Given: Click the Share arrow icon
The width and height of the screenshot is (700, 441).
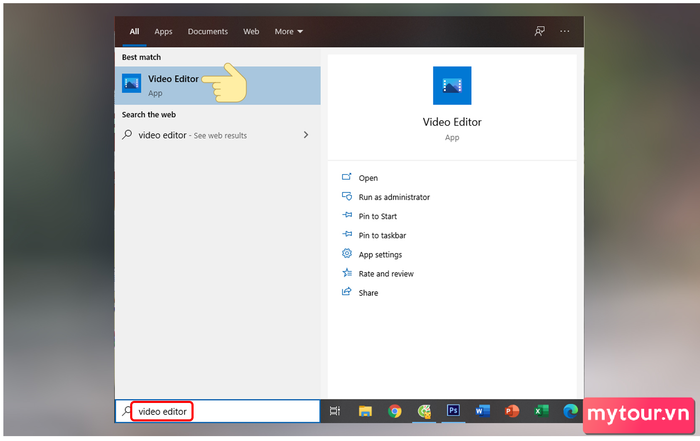Looking at the screenshot, I should click(x=346, y=292).
